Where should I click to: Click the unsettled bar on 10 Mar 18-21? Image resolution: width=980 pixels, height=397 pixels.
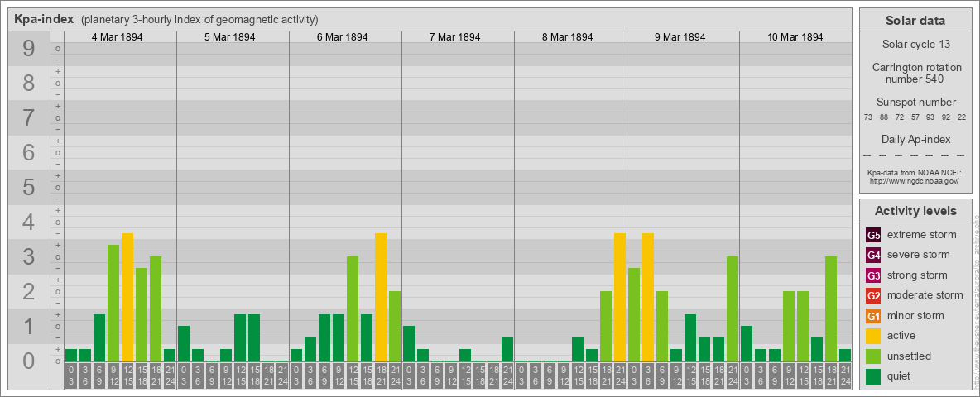[831, 309]
